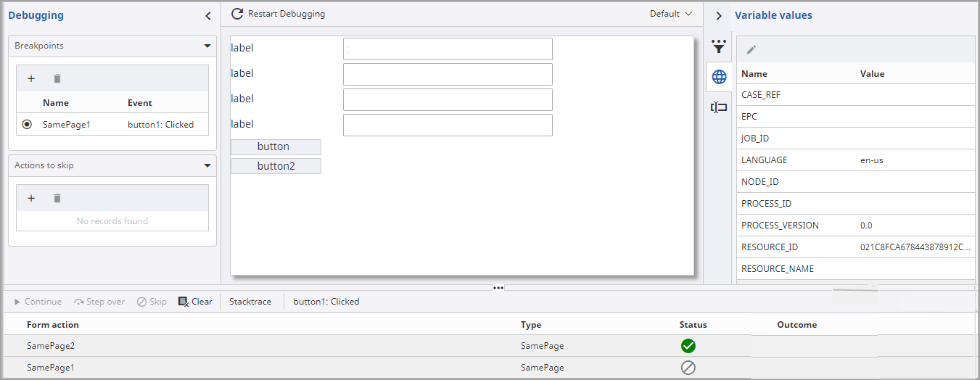Click the first label text input field
This screenshot has width=980, height=380.
coord(448,49)
